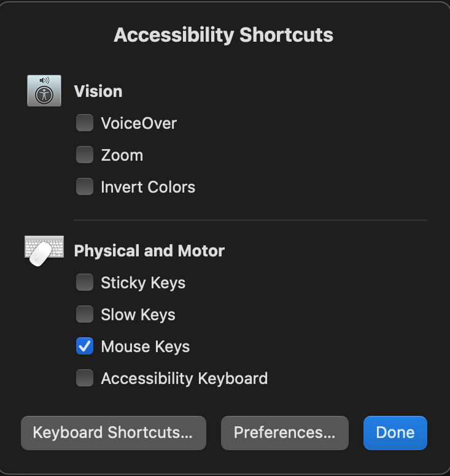
Task: Click the VoiceOver label text
Action: [139, 123]
